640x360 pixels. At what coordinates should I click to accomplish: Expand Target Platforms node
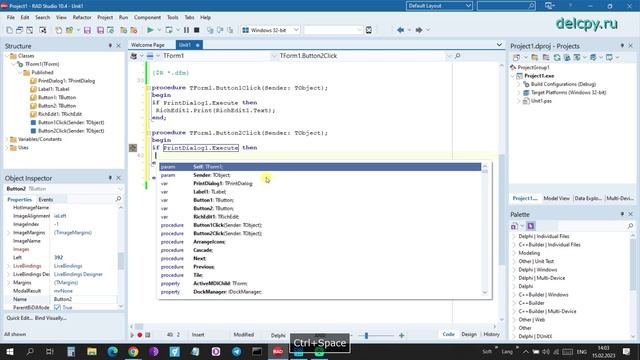coord(519,93)
